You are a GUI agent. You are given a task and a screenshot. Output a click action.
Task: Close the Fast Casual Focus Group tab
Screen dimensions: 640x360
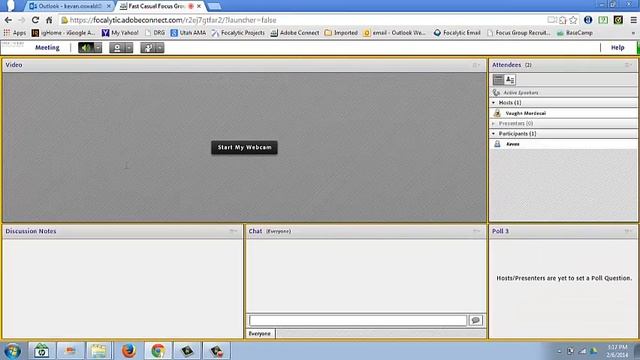199,6
